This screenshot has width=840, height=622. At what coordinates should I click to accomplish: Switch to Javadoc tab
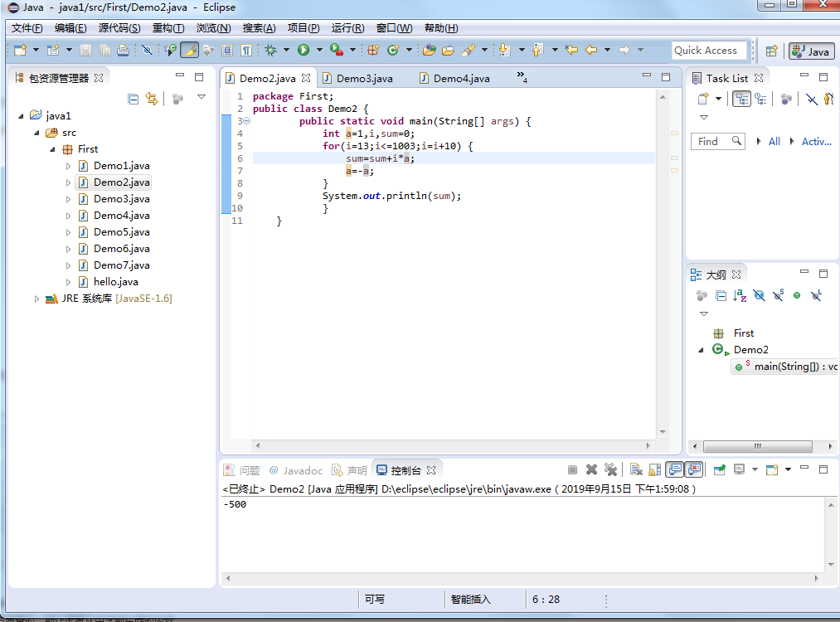pyautogui.click(x=296, y=470)
